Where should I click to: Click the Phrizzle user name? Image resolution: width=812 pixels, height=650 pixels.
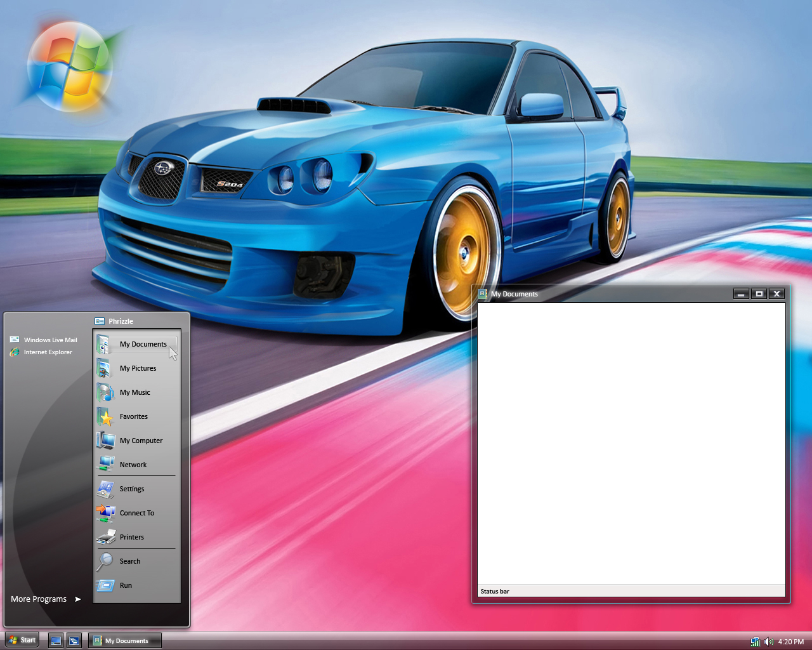coord(121,321)
